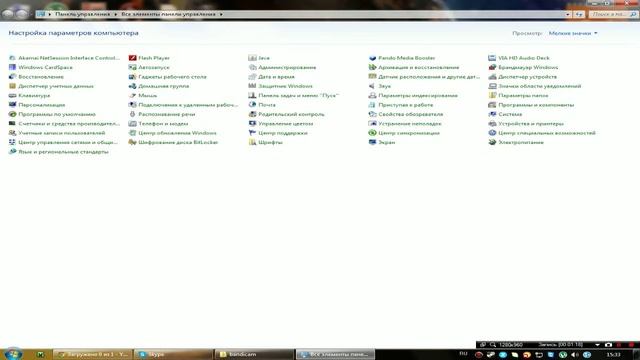The width and height of the screenshot is (640, 360).
Task: Open Телефон и модем
Action: (163, 124)
